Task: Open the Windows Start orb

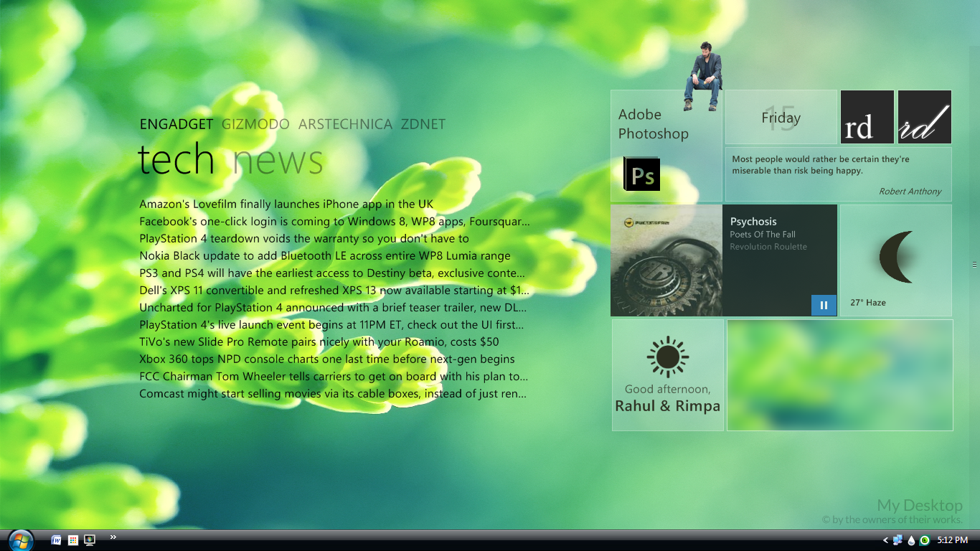Action: [x=20, y=540]
